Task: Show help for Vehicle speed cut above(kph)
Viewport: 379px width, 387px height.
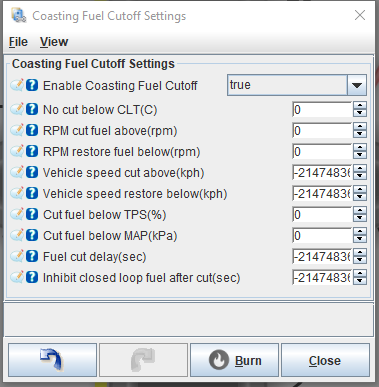Action: (32, 172)
